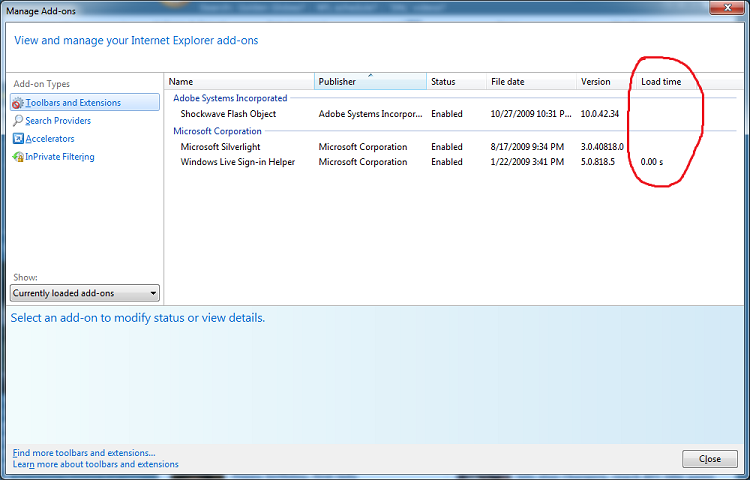Sort by Status column header
Viewport: 756px width, 480px height.
point(456,81)
